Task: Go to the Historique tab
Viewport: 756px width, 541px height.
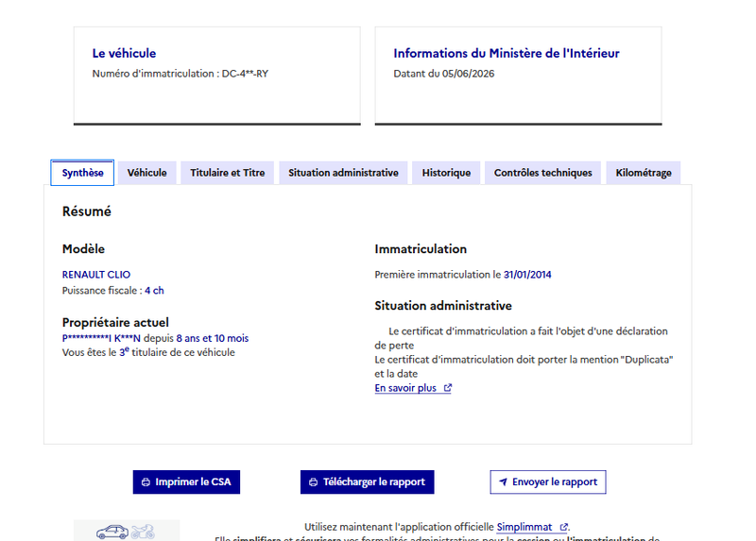Action: click(x=446, y=173)
